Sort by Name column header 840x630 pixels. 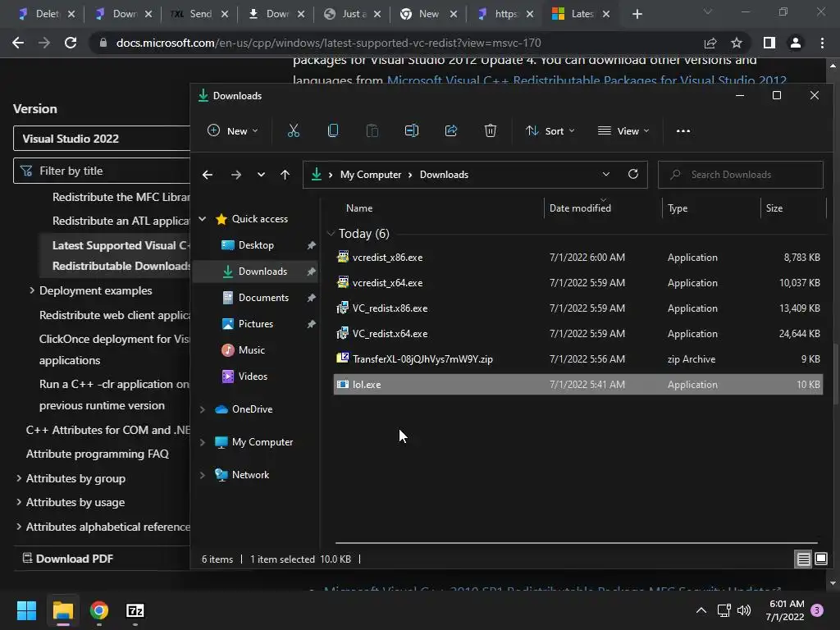(359, 208)
